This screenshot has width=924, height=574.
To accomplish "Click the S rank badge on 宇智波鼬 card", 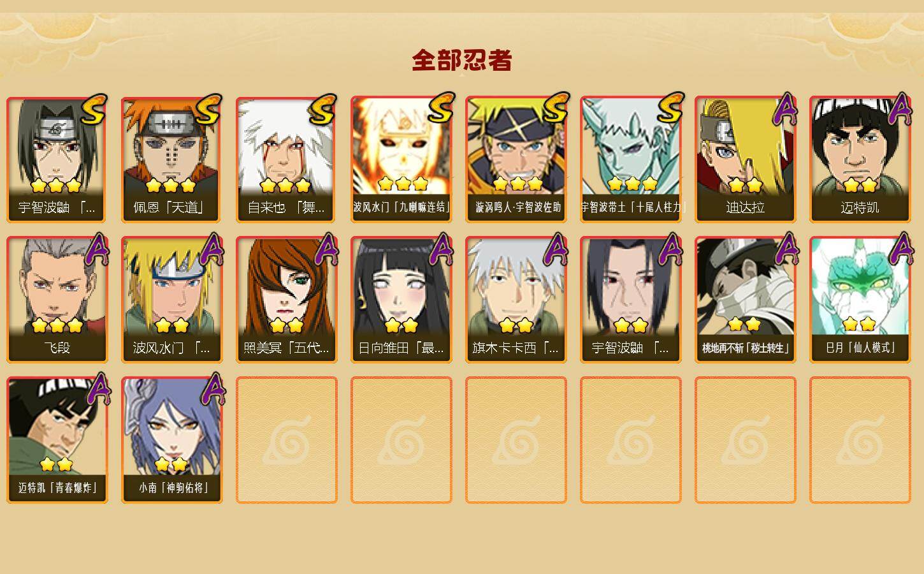I will 94,109.
